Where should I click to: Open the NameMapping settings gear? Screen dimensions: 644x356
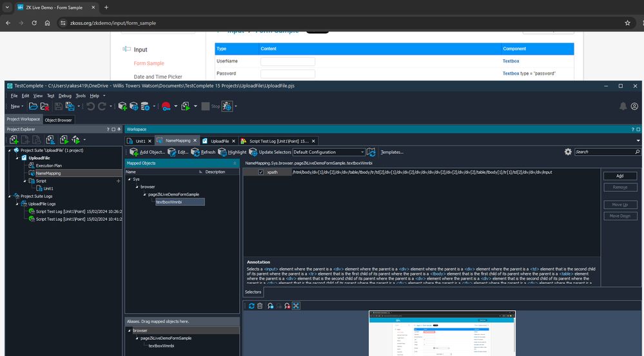click(x=567, y=152)
